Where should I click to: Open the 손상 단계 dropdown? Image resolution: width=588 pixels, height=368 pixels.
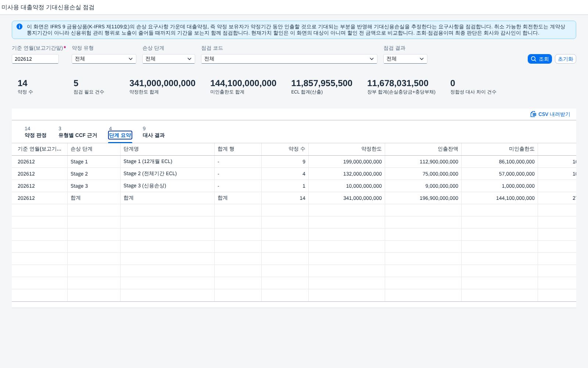click(x=169, y=59)
